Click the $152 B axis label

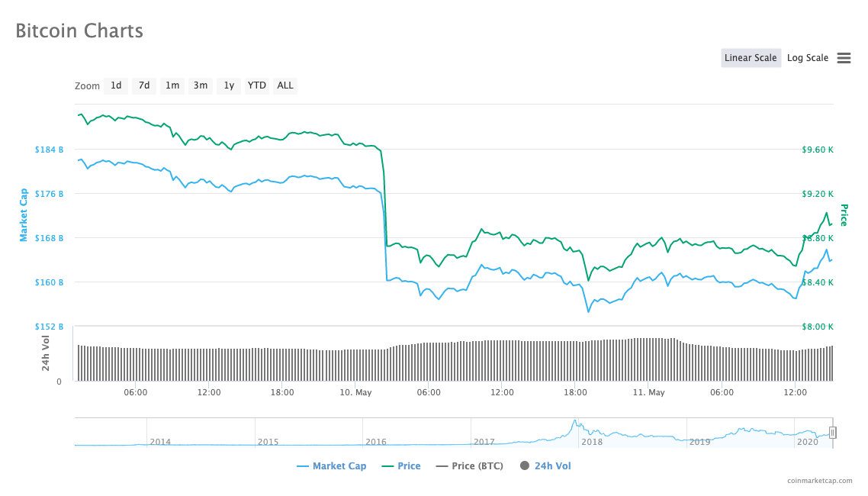(50, 327)
